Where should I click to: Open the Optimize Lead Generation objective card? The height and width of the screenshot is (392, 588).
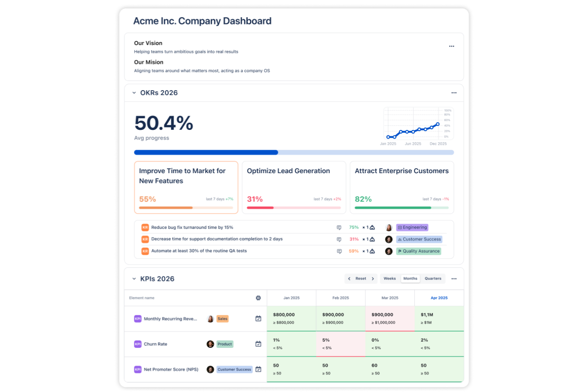[x=294, y=187]
